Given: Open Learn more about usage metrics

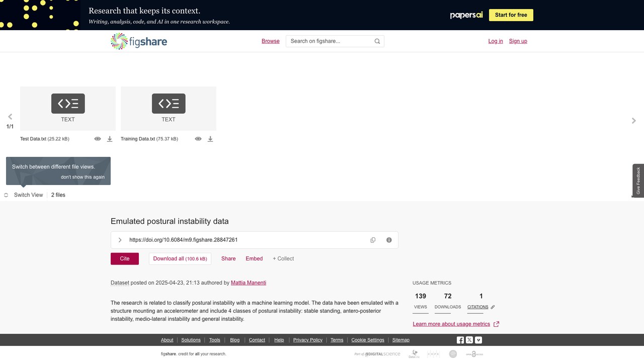Looking at the screenshot, I should point(451,324).
